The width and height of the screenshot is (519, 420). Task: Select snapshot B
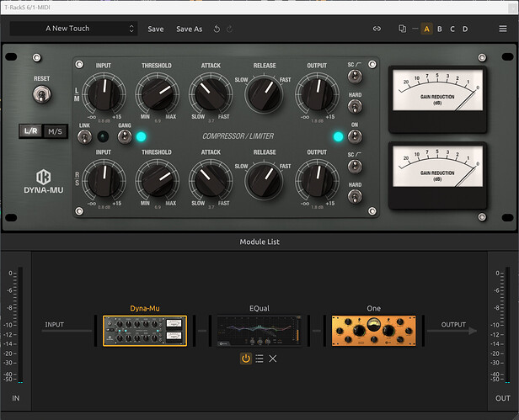pyautogui.click(x=440, y=29)
